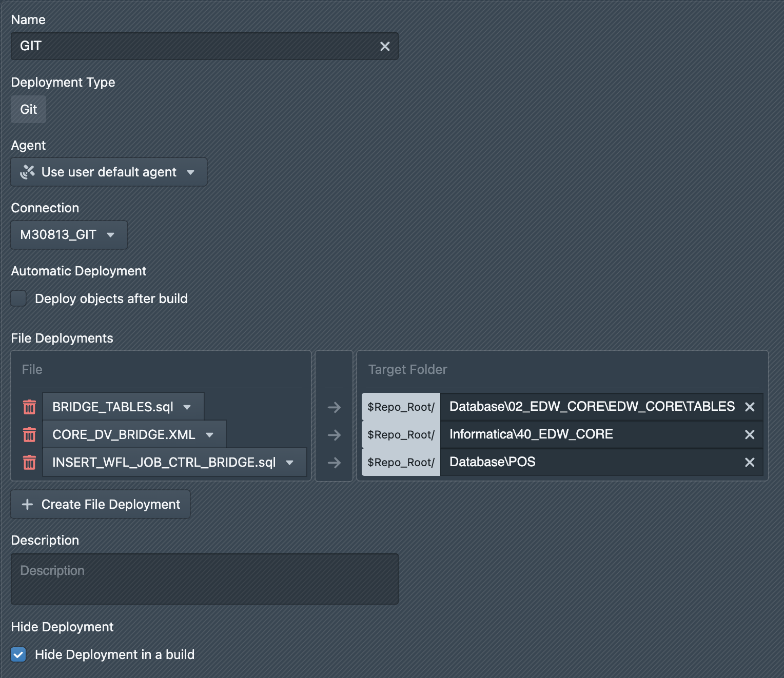
Task: Expand the M30813_GIT connection dropdown
Action: [x=69, y=235]
